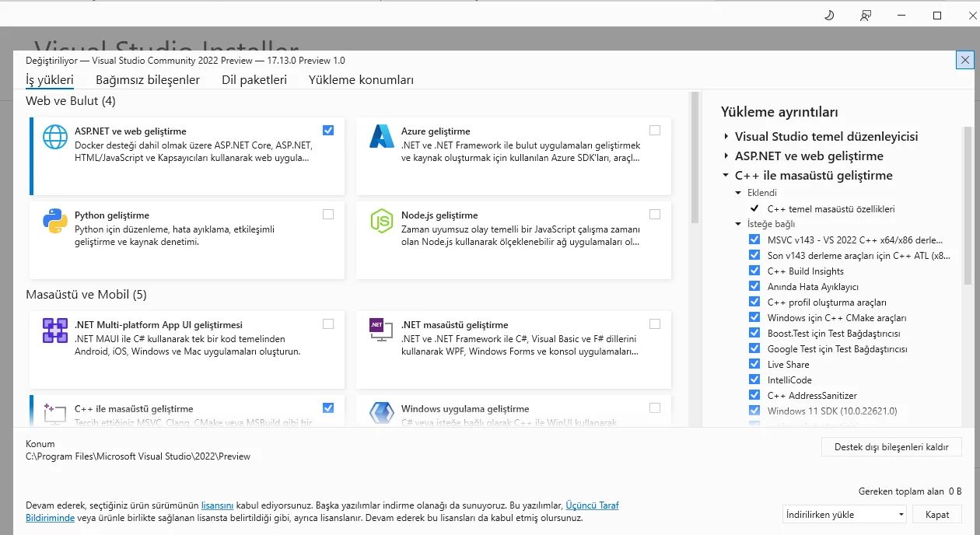Viewport: 980px width, 535px height.
Task: Uncheck Boost.Test için Test Bağdaştırıcısı
Action: coord(754,333)
